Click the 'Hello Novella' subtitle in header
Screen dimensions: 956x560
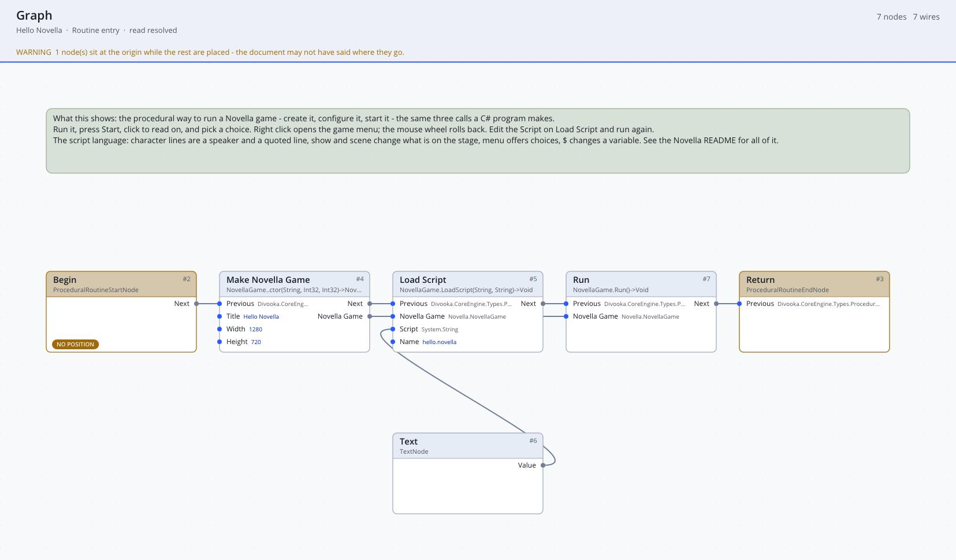39,30
